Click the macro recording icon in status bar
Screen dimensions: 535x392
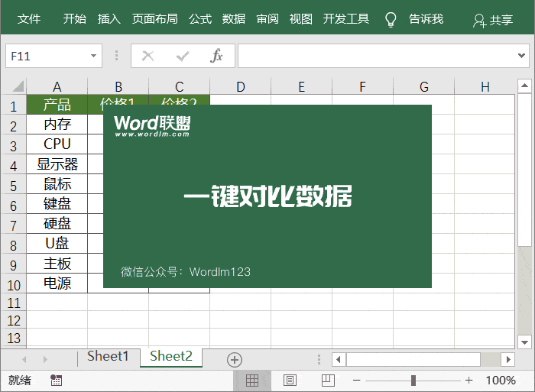click(x=57, y=380)
